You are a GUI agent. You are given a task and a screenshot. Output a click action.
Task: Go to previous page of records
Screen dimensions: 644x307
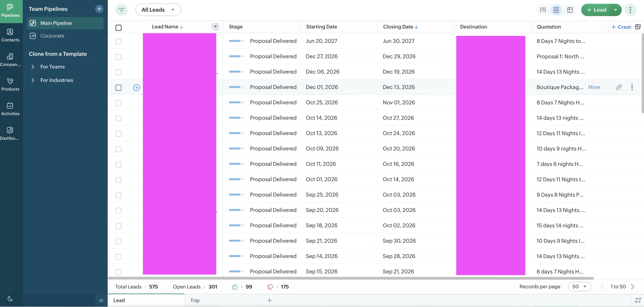(602, 286)
